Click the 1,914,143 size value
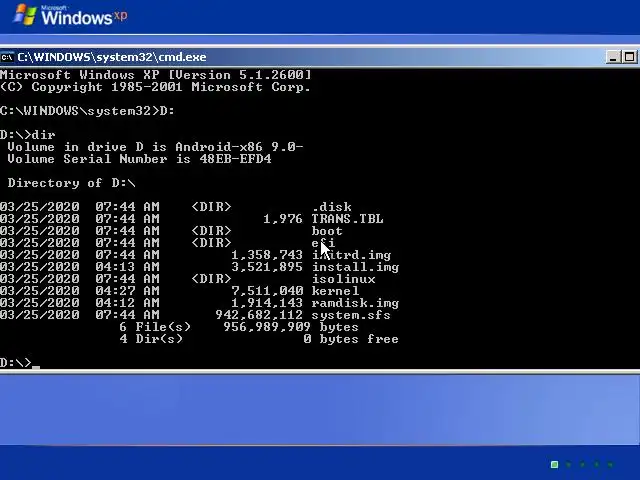The height and width of the screenshot is (480, 640). coord(267,303)
